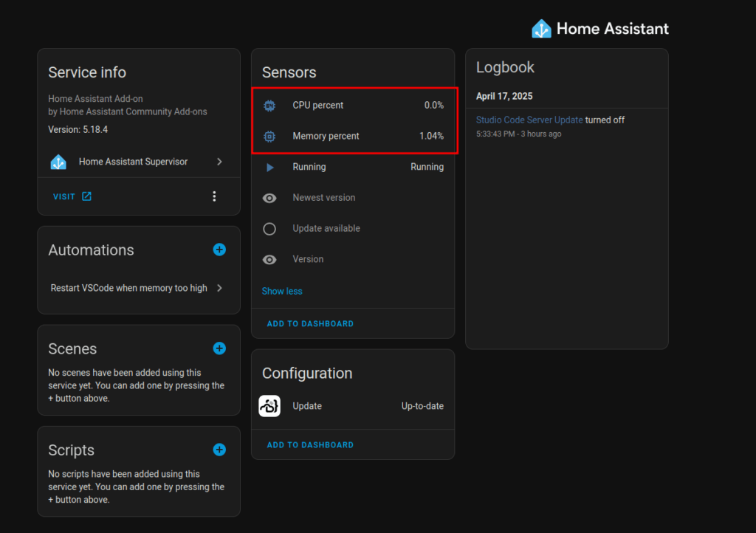This screenshot has height=533, width=756.
Task: Click ADD TO DASHBOARD under Sensors
Action: coord(310,324)
